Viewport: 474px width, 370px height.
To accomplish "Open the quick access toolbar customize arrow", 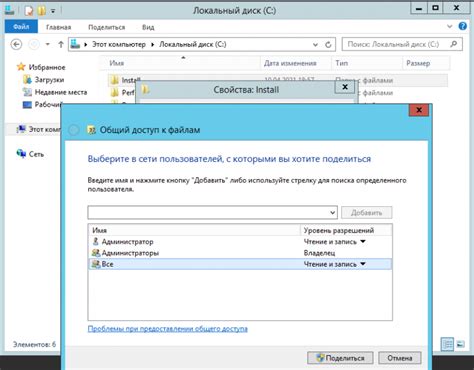I will pyautogui.click(x=53, y=11).
